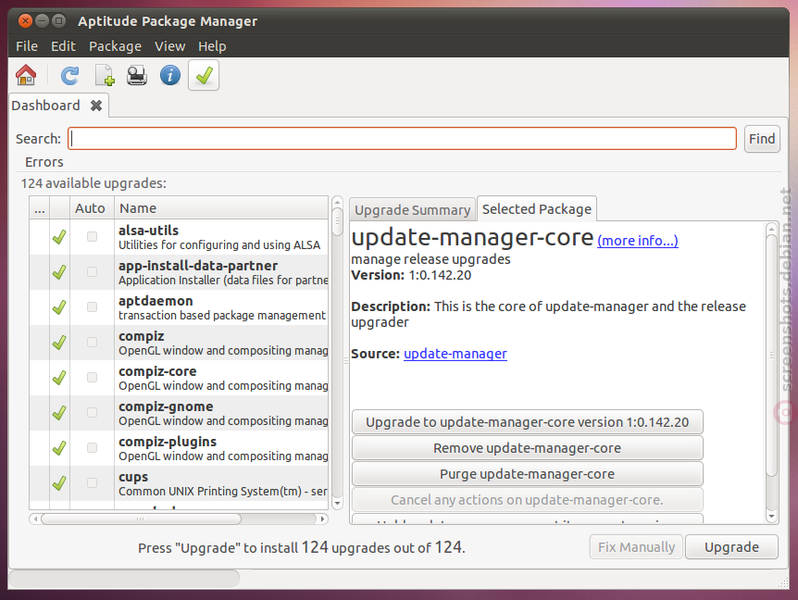Image resolution: width=798 pixels, height=600 pixels.
Task: Click Purge update-manager-core button
Action: click(x=527, y=474)
